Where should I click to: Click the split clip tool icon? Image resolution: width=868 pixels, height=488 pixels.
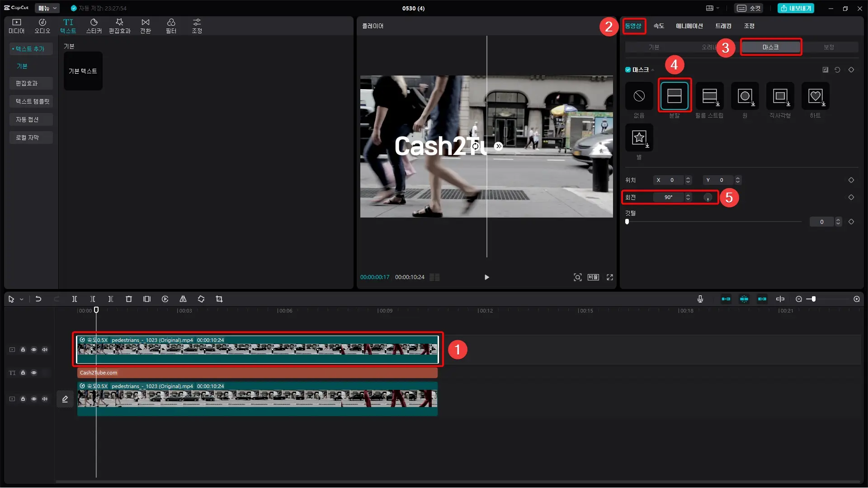coord(75,299)
